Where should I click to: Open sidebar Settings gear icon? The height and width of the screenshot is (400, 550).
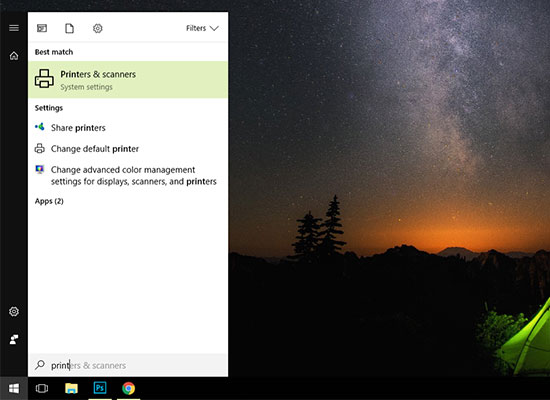(14, 311)
